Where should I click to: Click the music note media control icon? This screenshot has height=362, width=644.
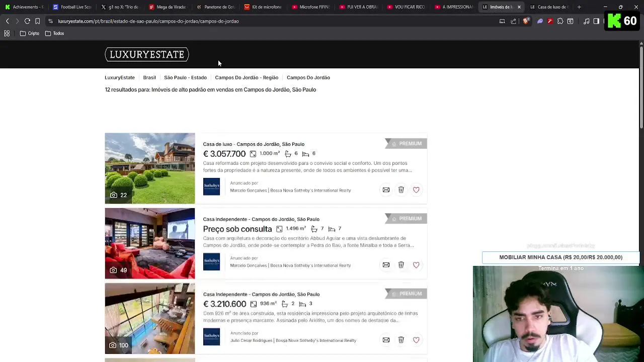586,21
